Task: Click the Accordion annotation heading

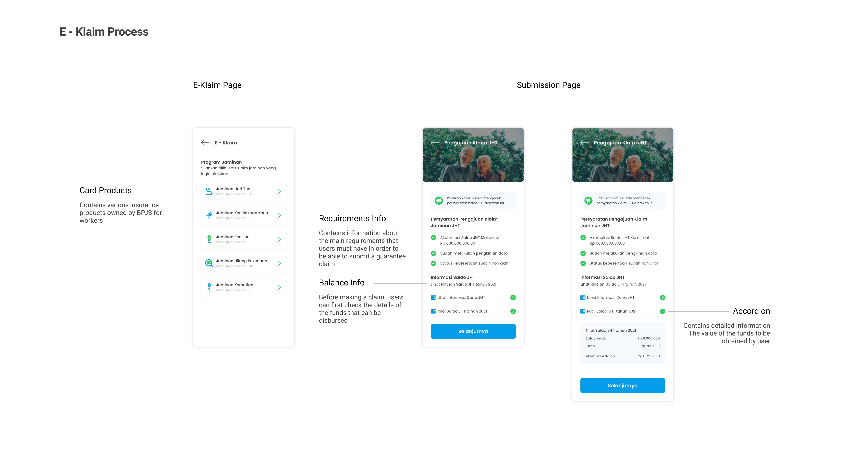Action: 751,311
